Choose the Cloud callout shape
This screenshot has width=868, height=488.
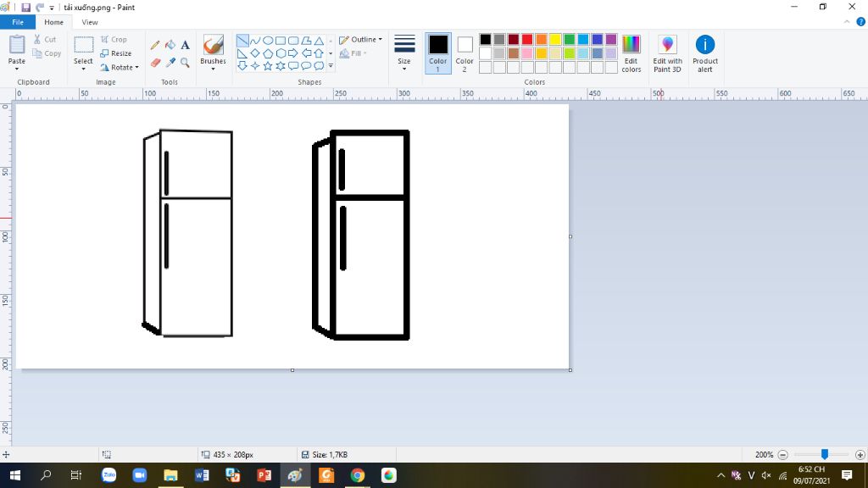pyautogui.click(x=319, y=66)
